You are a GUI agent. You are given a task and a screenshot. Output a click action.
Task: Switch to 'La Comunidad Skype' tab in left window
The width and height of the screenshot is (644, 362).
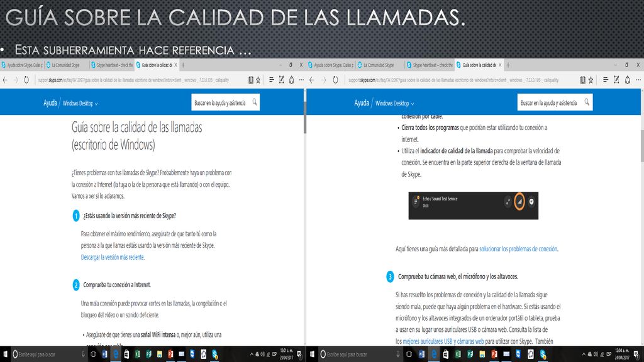click(65, 65)
